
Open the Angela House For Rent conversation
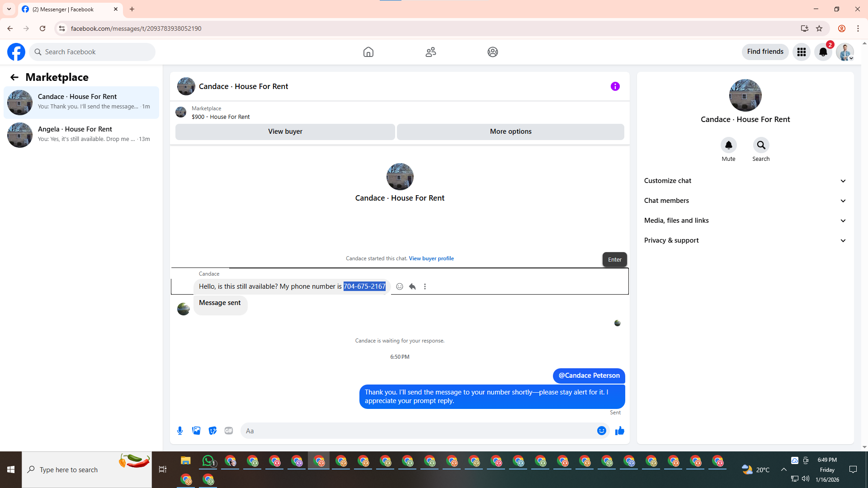81,135
